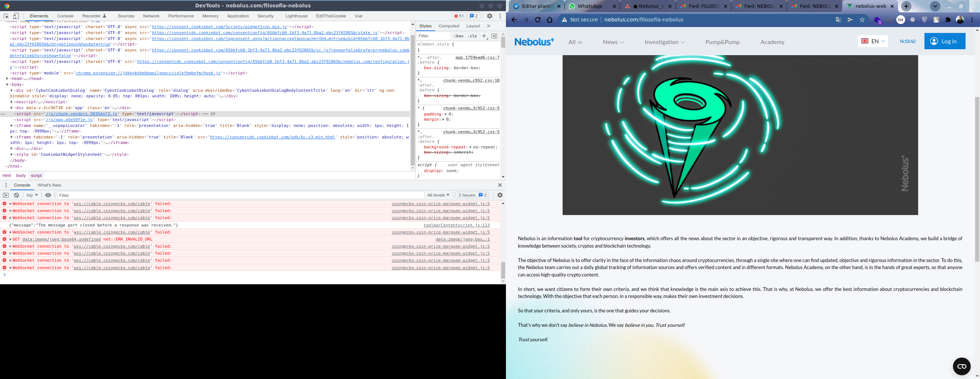The height and width of the screenshot is (379, 980).
Task: Open the browser extensions puzzle icon
Action: (x=948, y=20)
